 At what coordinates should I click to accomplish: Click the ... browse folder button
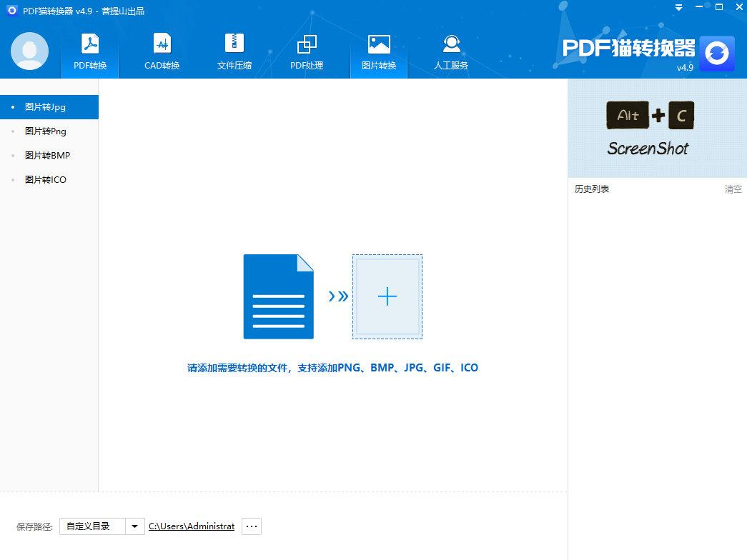251,526
